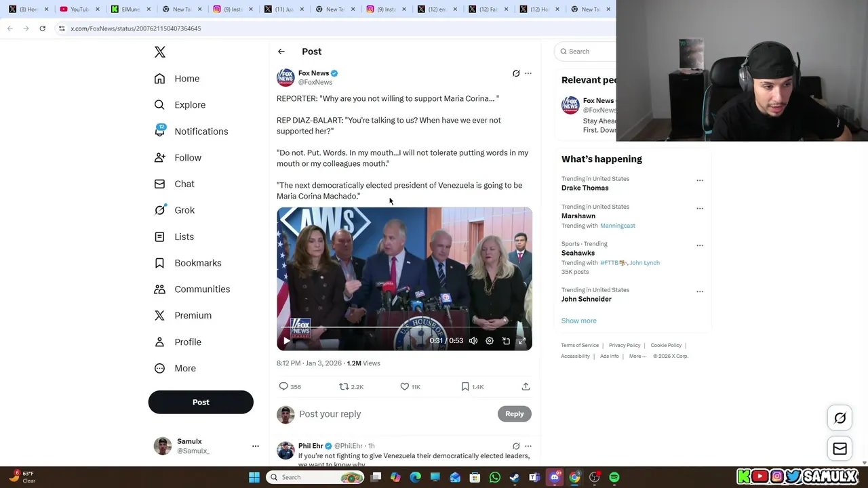Image resolution: width=868 pixels, height=488 pixels.
Task: Repost the tweet with 2.2K reposts
Action: 351,386
